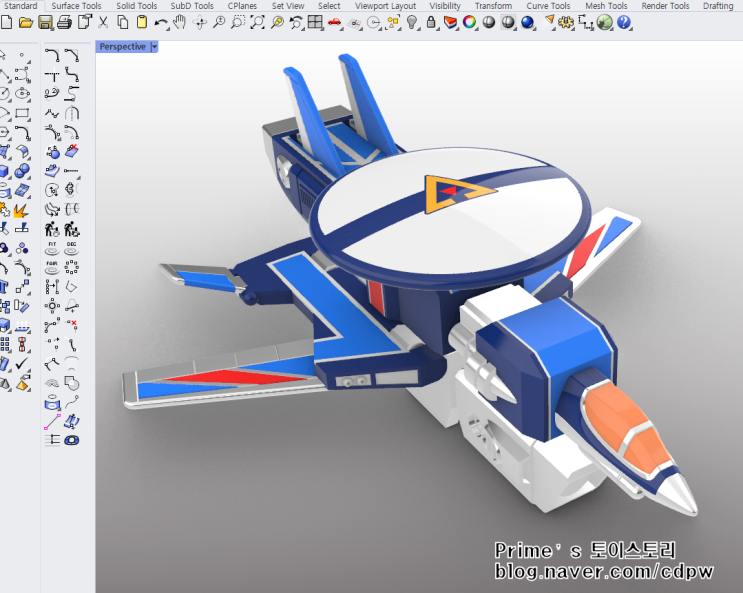Select the Ellipse tool in sidebar
Image resolution: width=743 pixels, height=593 pixels.
click(22, 94)
